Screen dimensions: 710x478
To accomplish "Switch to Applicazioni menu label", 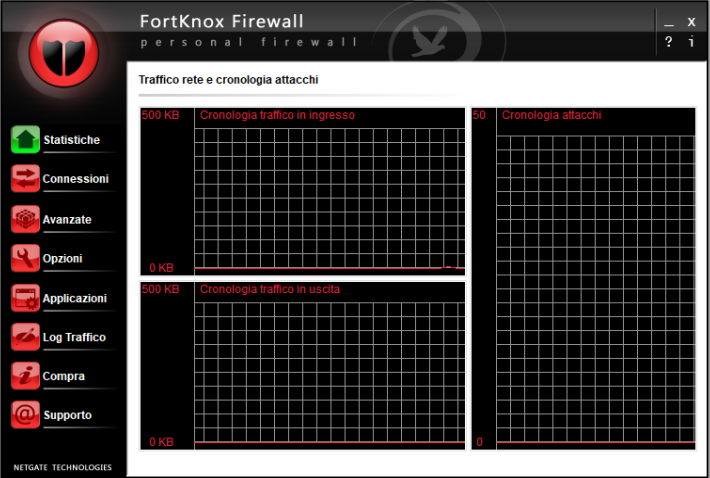I will pos(75,298).
